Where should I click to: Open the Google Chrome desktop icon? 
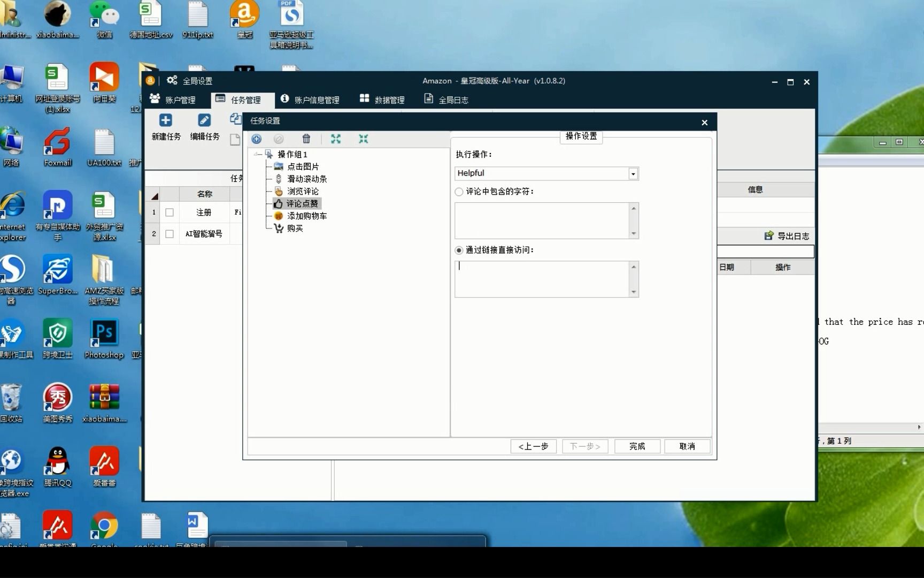(x=104, y=529)
